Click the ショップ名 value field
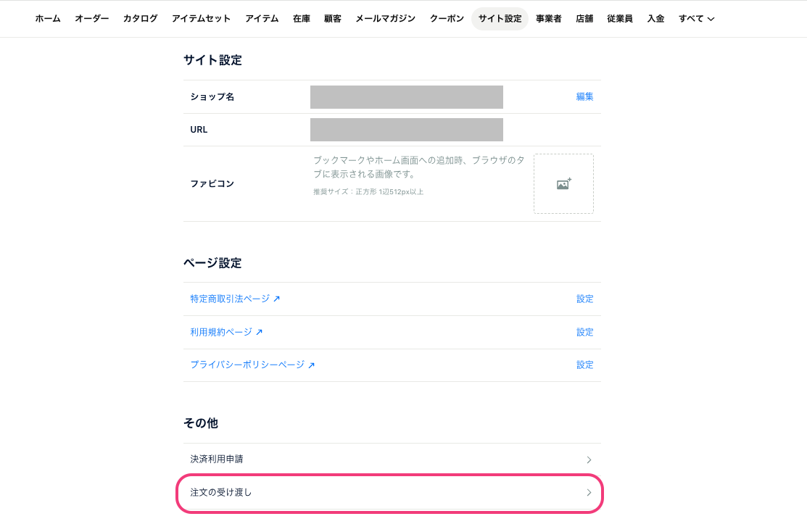 click(x=407, y=97)
